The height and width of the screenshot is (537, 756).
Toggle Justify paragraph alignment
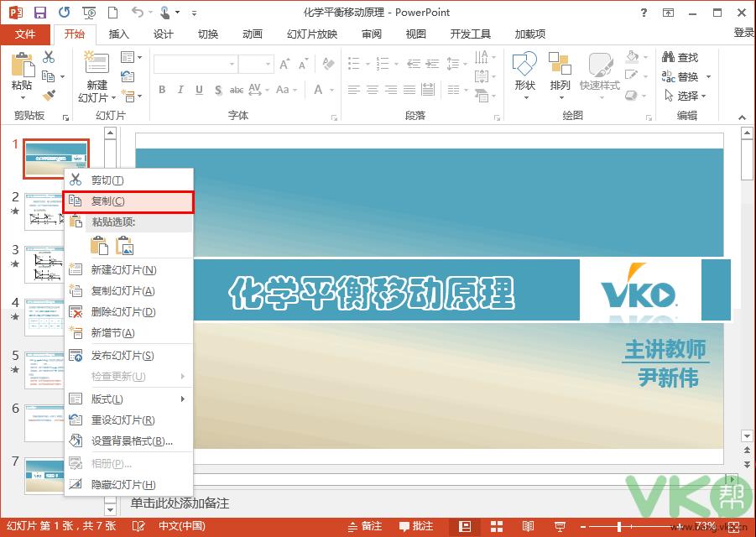(409, 90)
